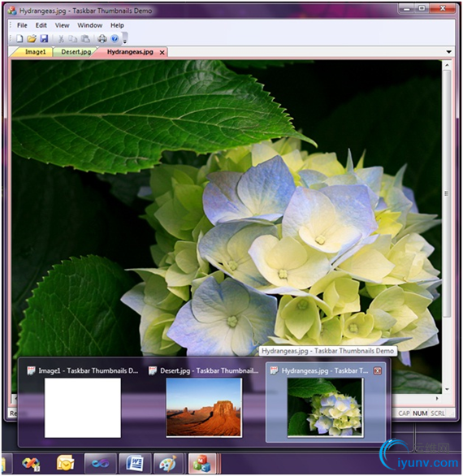463x476 pixels.
Task: Click the vertical scrollbar up arrow
Action: (x=447, y=65)
